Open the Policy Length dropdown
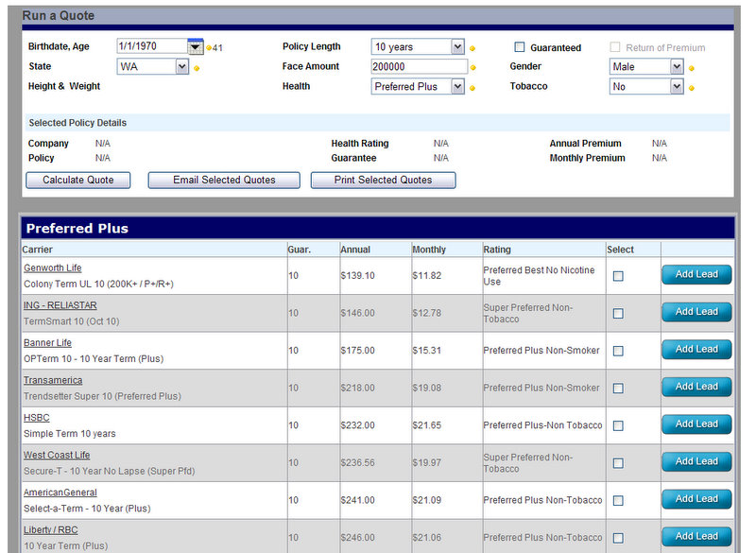 457,46
